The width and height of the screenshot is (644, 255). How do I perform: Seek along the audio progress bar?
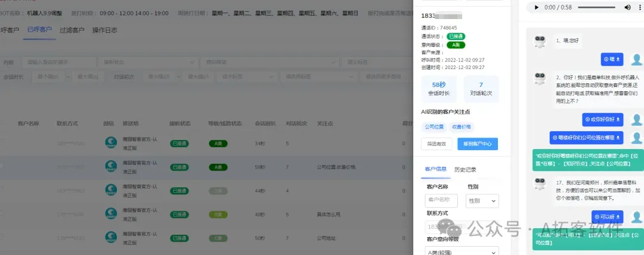[x=596, y=7]
